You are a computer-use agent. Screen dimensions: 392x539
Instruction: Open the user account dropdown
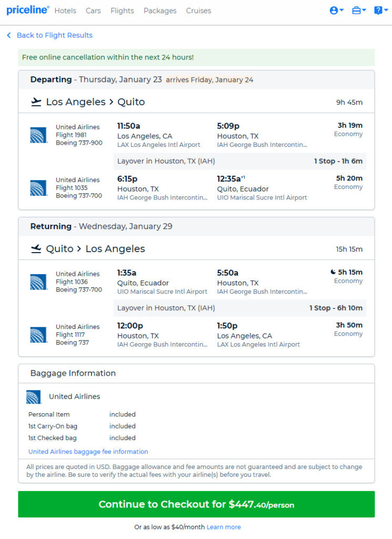(x=336, y=11)
